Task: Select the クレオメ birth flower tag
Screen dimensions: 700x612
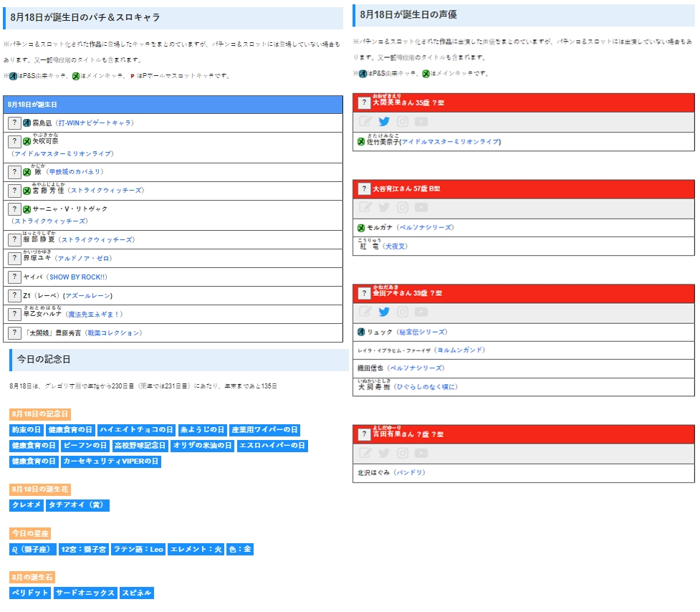Action: click(27, 505)
